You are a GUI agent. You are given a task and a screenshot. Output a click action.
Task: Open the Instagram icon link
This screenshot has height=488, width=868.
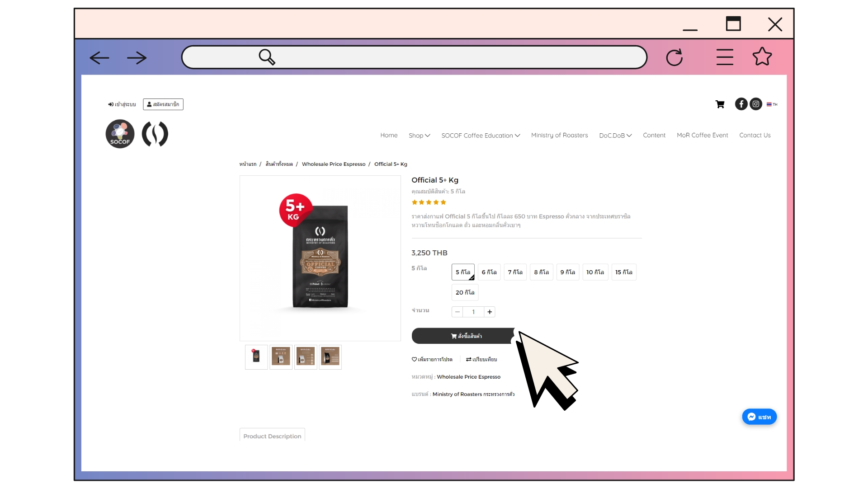tap(756, 104)
